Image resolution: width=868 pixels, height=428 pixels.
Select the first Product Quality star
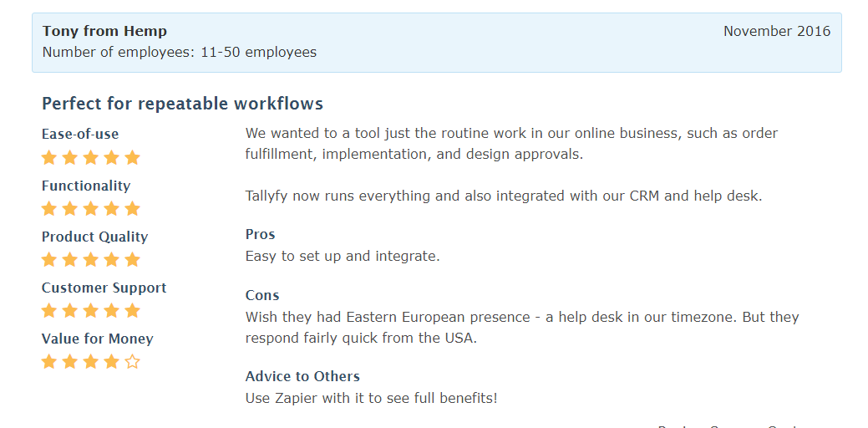(x=49, y=260)
